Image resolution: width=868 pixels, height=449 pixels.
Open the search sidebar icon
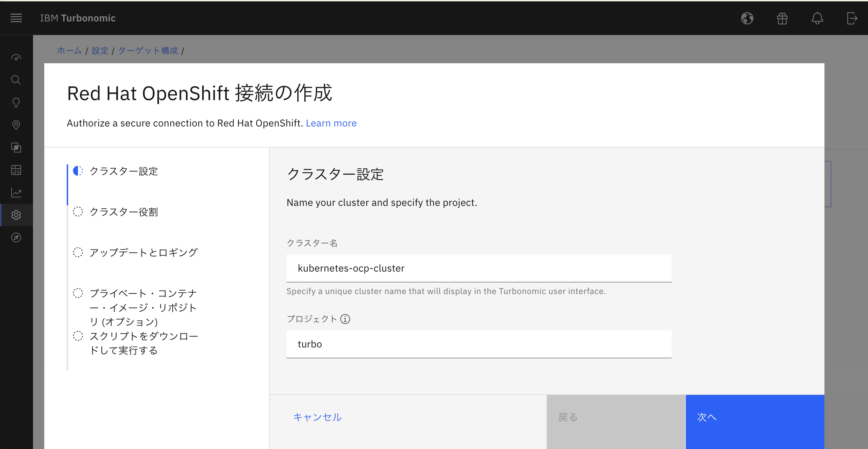[16, 80]
